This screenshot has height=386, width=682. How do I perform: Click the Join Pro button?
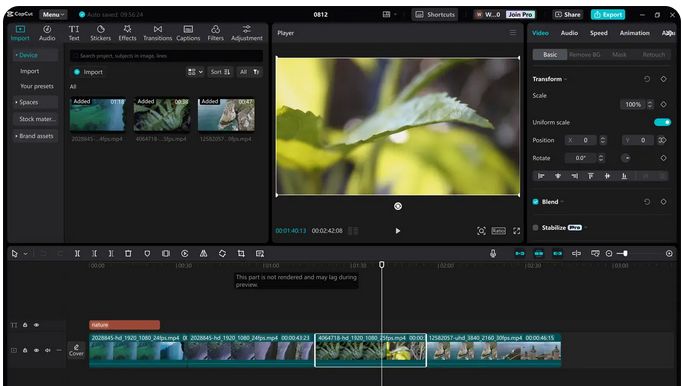[x=520, y=14]
